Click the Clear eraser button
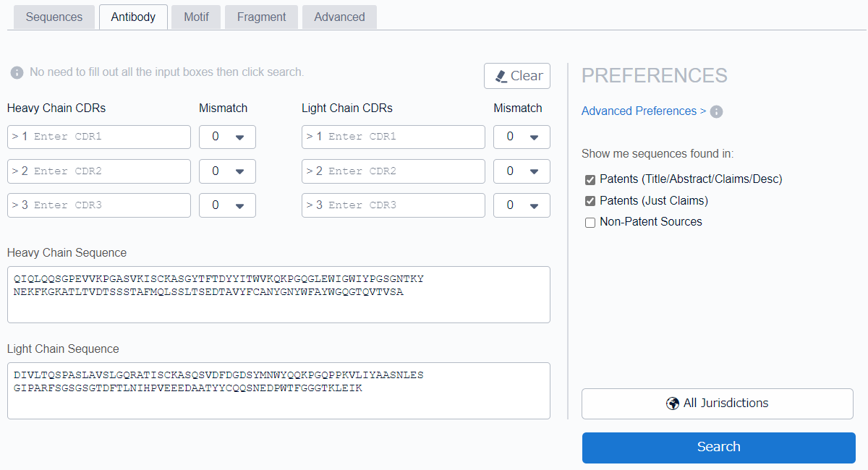The image size is (868, 470). (x=517, y=76)
